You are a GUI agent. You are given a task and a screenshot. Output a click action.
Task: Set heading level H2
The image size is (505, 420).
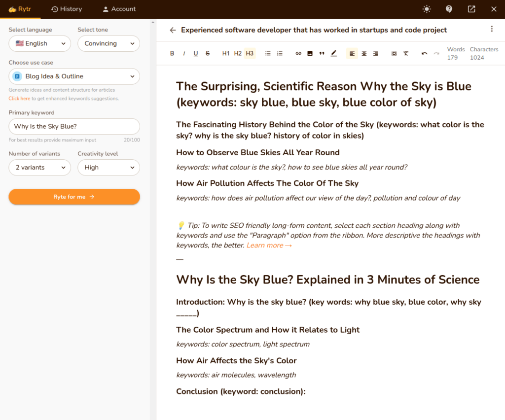[x=238, y=53]
